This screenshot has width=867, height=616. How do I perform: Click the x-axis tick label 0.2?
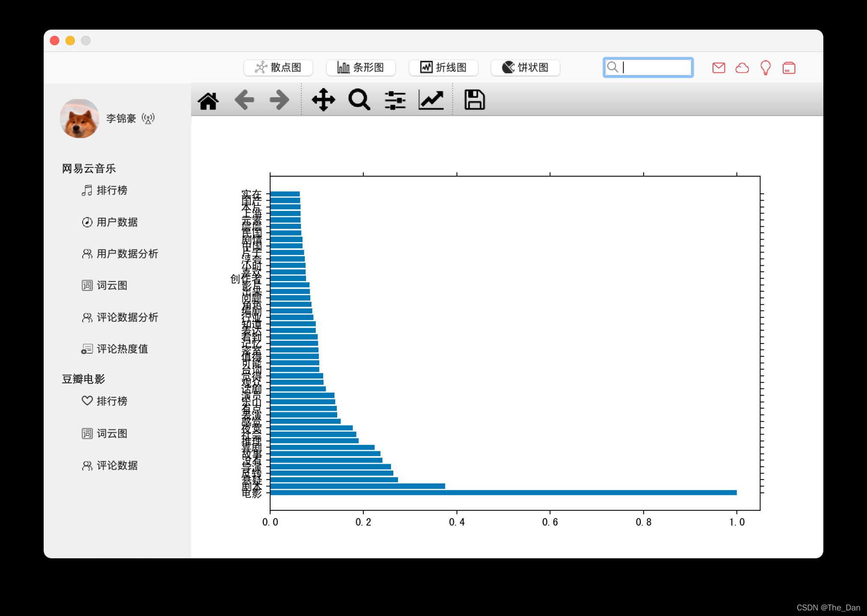pyautogui.click(x=363, y=522)
